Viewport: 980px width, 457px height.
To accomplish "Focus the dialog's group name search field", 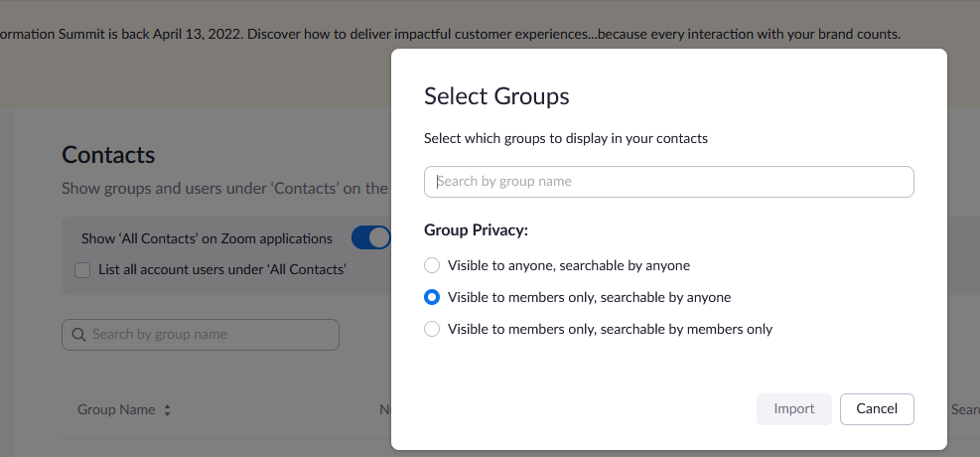I will click(668, 182).
